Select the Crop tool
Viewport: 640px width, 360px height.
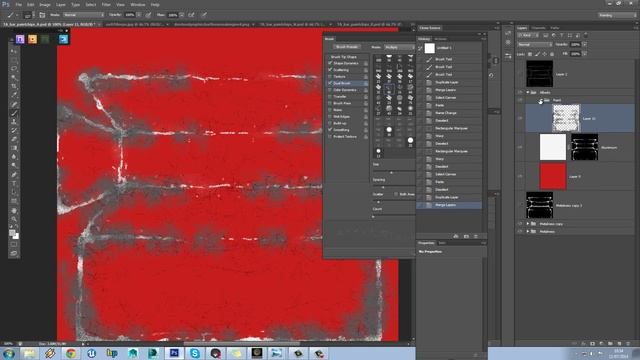pos(14,87)
